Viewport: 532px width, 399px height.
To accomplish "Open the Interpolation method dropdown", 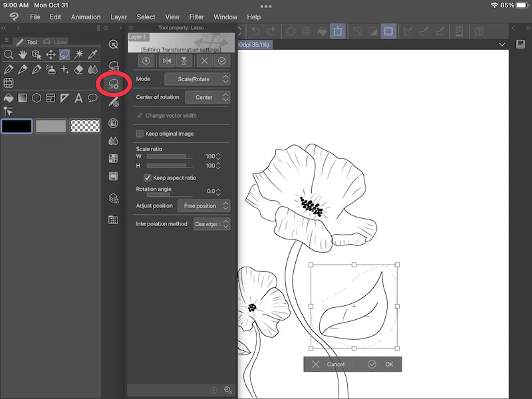I will click(x=210, y=224).
